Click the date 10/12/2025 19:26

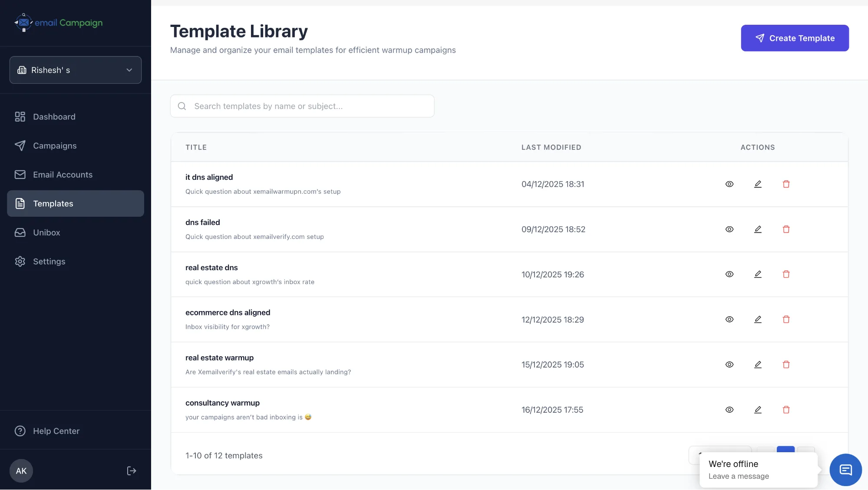click(552, 275)
